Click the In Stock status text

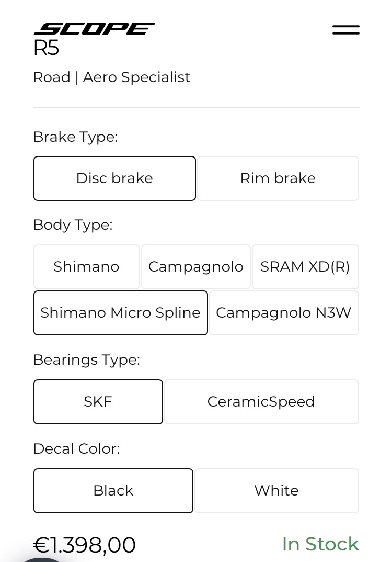tap(320, 544)
